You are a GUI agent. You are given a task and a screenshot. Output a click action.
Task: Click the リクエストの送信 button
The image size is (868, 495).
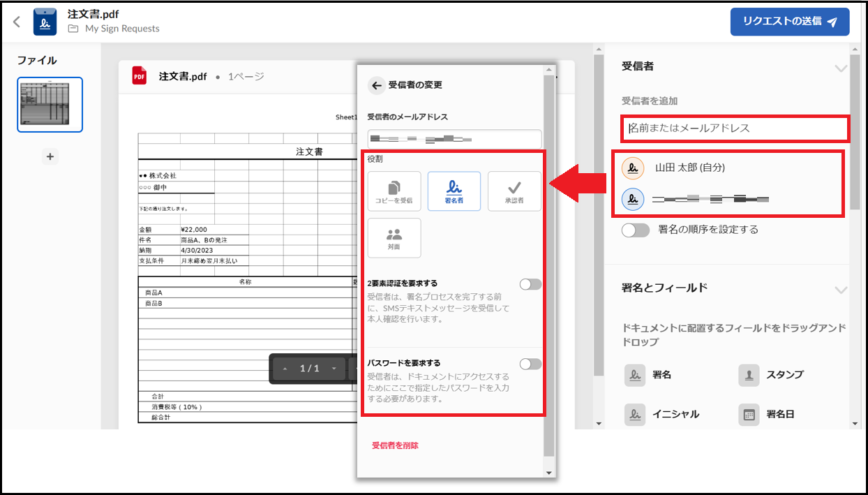click(789, 22)
